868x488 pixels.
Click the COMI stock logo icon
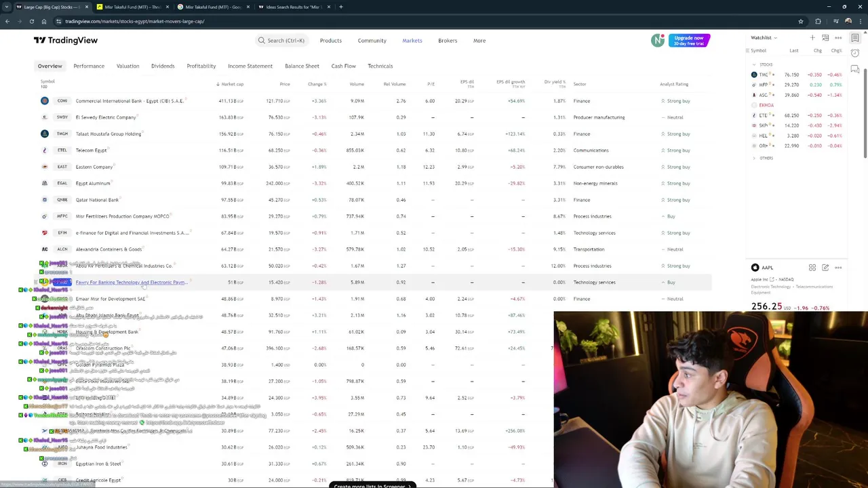point(45,101)
